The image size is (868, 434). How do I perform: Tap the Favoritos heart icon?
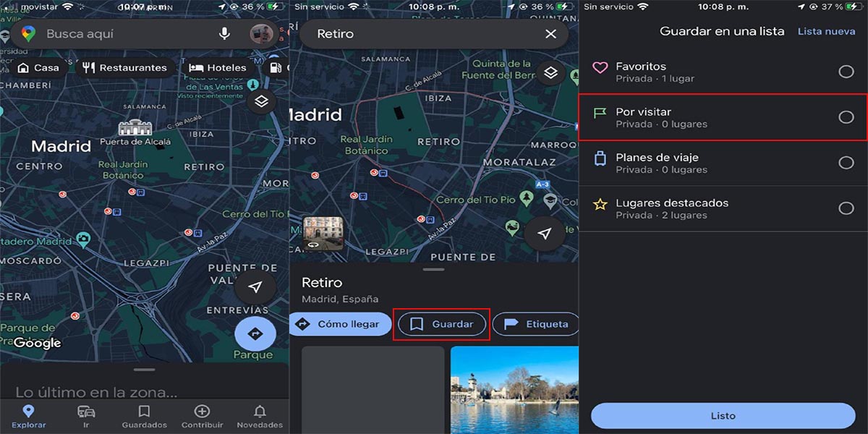(600, 67)
